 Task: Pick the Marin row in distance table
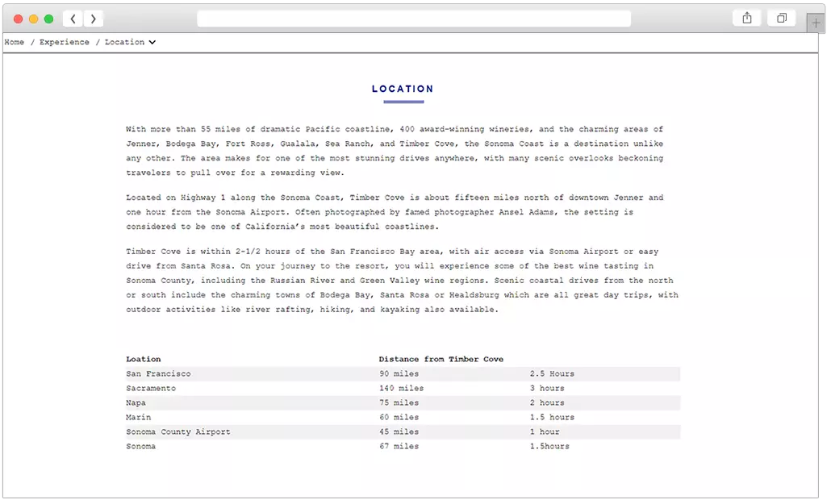point(139,417)
